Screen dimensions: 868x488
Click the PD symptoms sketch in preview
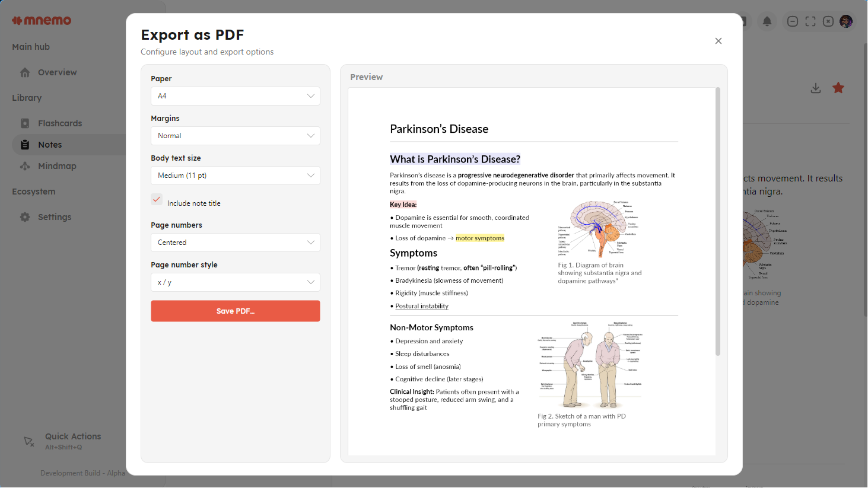pos(590,365)
